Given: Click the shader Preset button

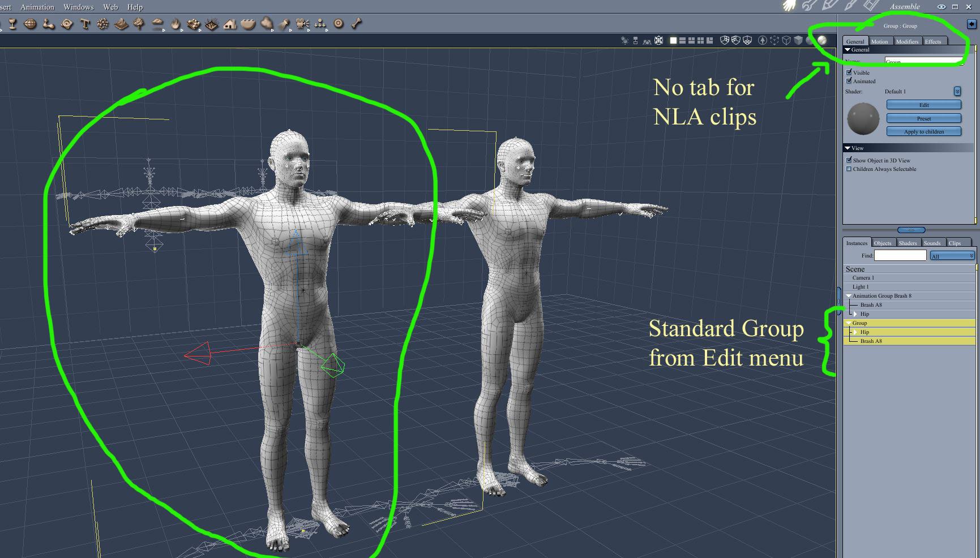Looking at the screenshot, I should pyautogui.click(x=924, y=118).
